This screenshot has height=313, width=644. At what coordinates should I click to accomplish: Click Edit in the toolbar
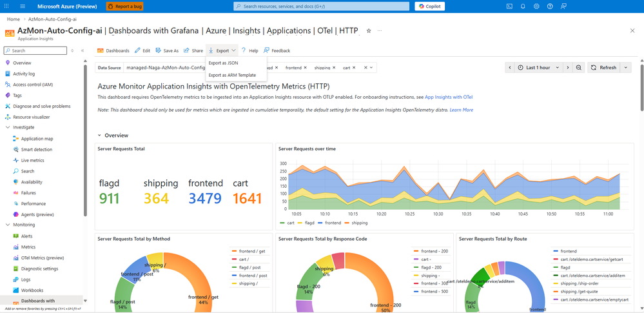coord(142,50)
